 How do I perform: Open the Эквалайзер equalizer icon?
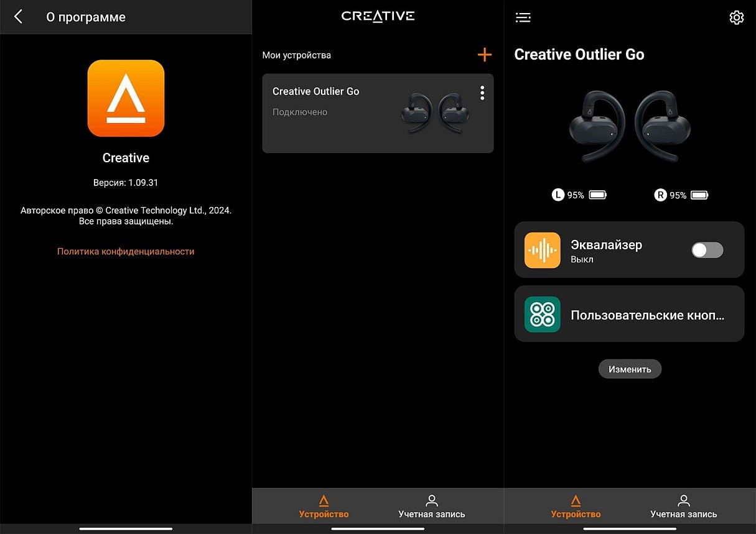(543, 251)
